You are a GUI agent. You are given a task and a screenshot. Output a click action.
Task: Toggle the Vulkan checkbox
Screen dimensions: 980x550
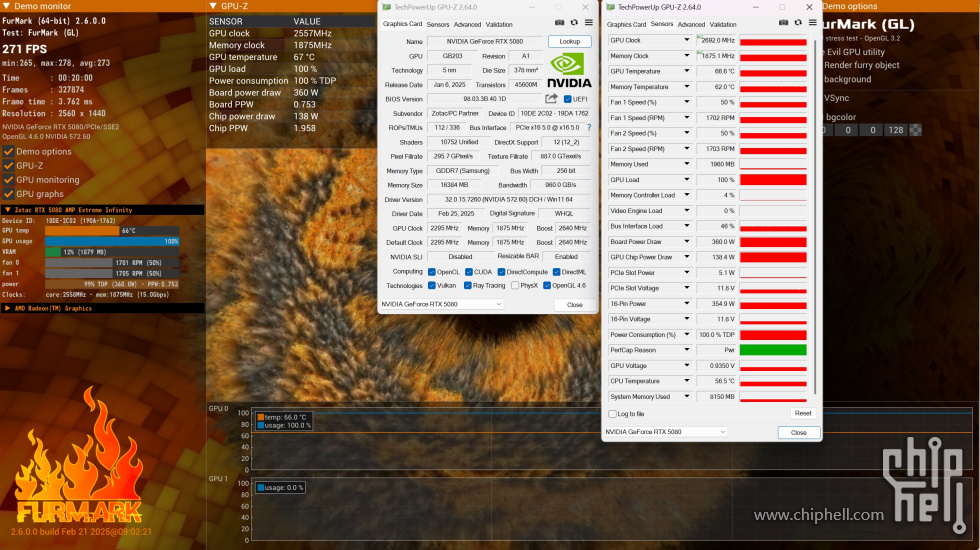coord(431,286)
